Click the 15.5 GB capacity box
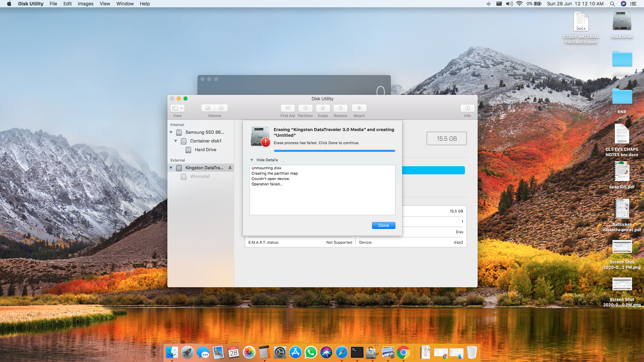Viewport: 644px width, 362px height. [x=446, y=138]
